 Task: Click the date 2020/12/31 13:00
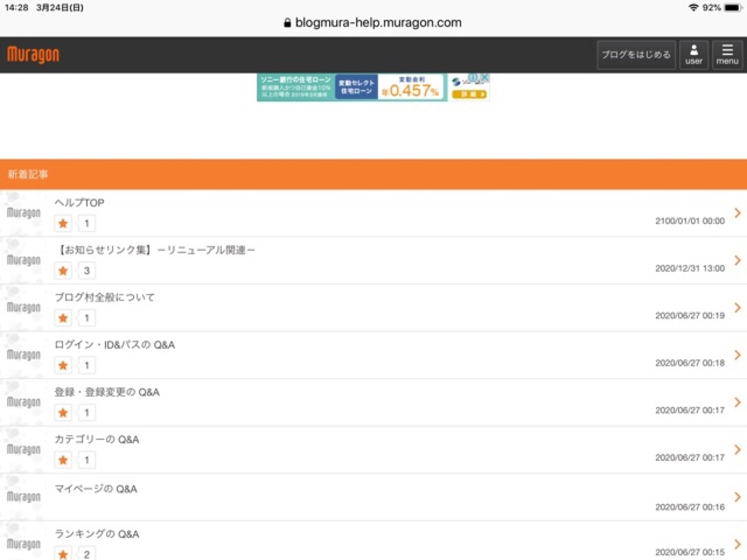click(690, 268)
